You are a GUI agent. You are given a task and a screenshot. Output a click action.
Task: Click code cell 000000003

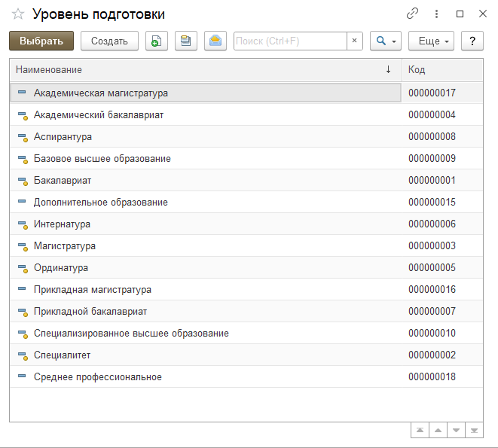[442, 245]
